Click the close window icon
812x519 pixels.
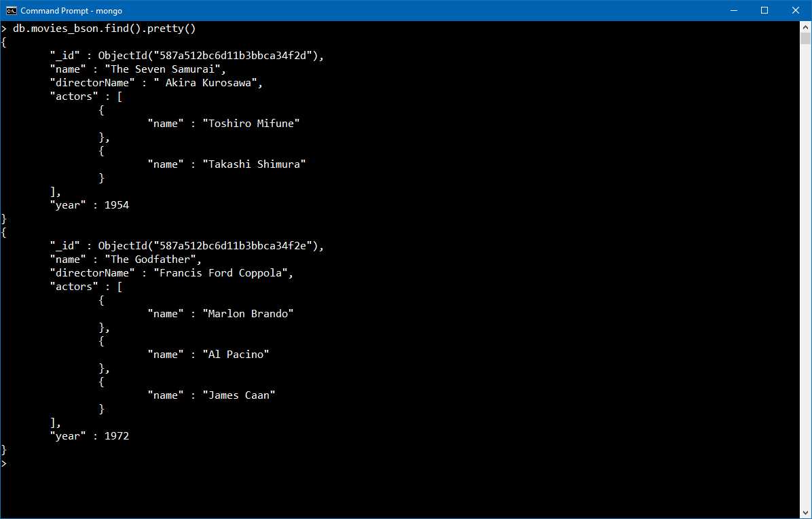click(x=795, y=10)
